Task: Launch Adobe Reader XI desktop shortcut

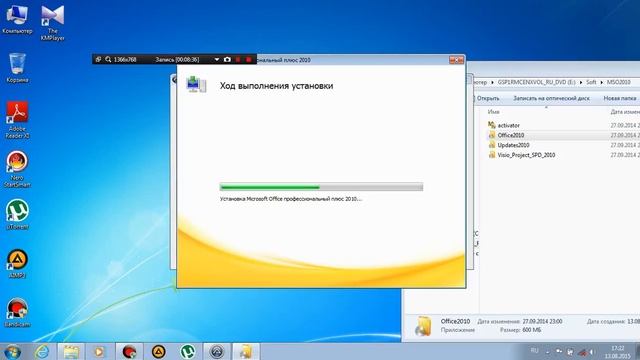Action: pyautogui.click(x=17, y=120)
